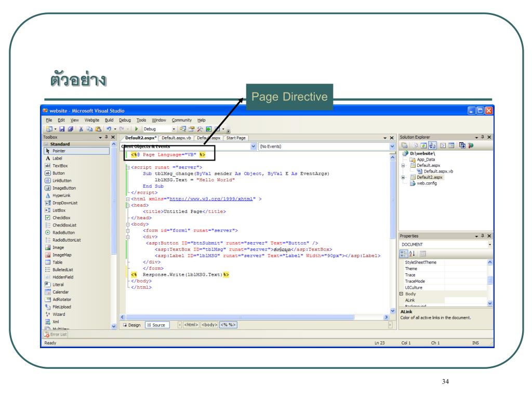This screenshot has width=532, height=399.
Task: Click Toolbox scroll down arrow
Action: click(114, 326)
